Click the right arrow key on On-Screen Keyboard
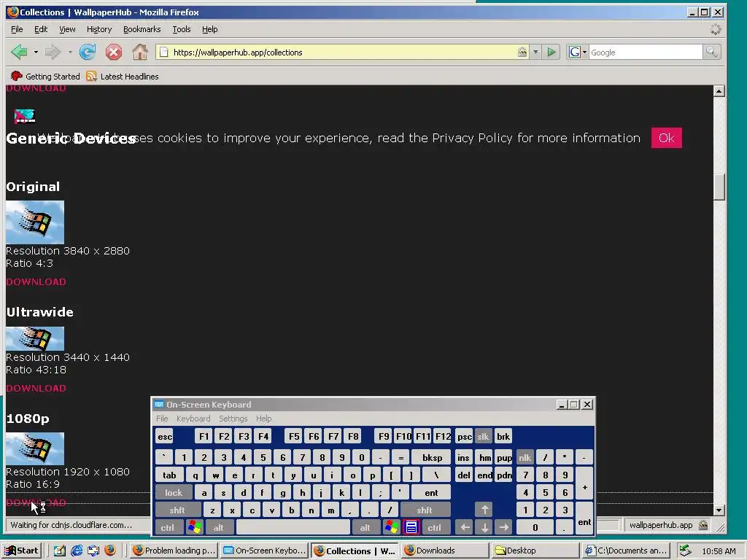 coord(504,527)
